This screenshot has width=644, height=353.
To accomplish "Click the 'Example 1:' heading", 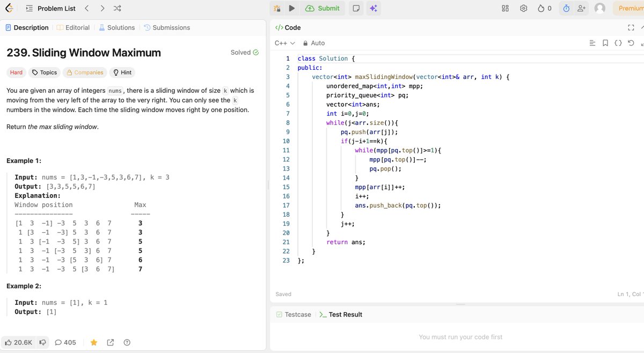I will click(24, 161).
